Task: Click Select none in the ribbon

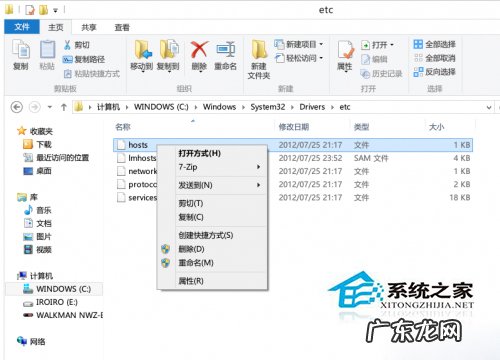Action: [x=435, y=58]
